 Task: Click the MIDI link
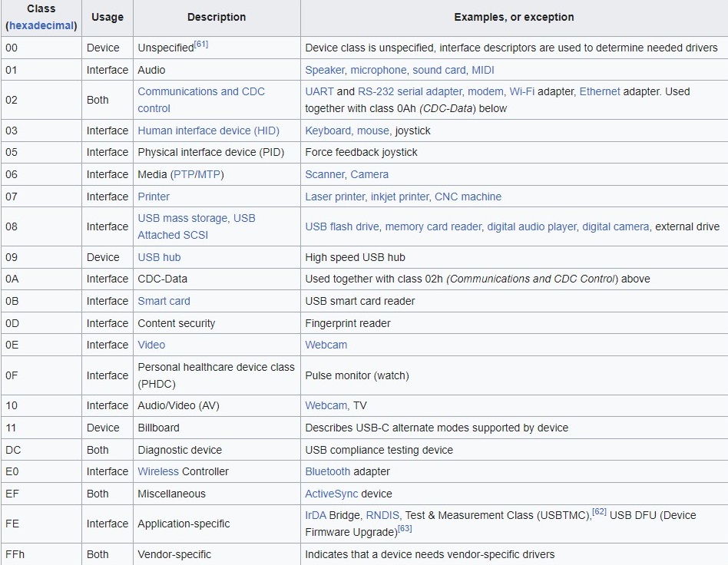pos(483,70)
